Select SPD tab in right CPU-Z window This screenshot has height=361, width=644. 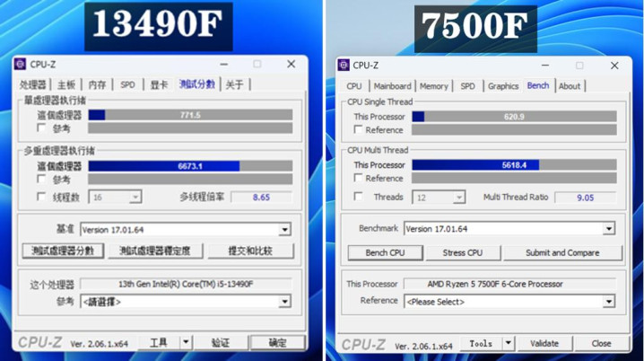(467, 86)
